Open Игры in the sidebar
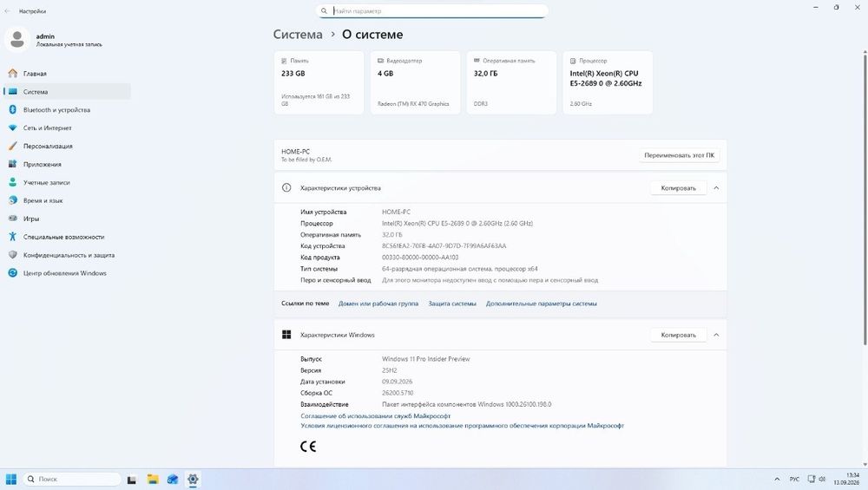 click(x=67, y=219)
